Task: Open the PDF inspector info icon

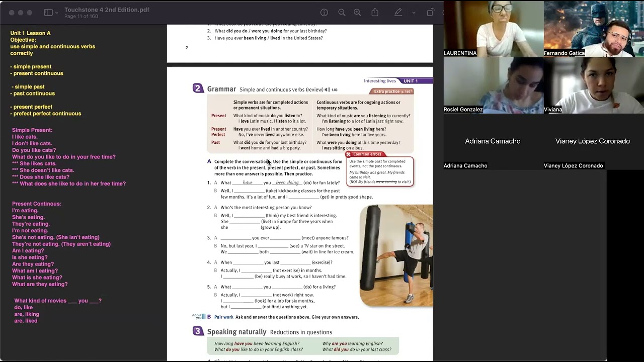Action: (325, 13)
